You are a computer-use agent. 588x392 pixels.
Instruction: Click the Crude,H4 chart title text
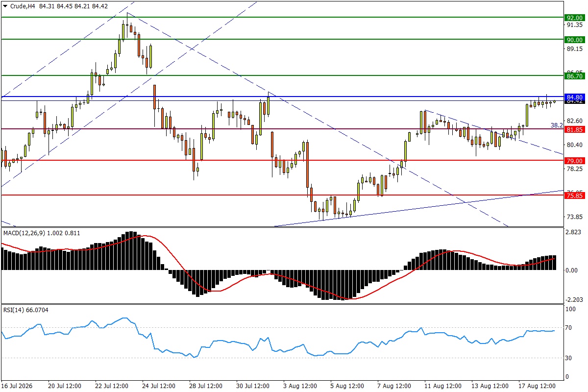[x=23, y=6]
